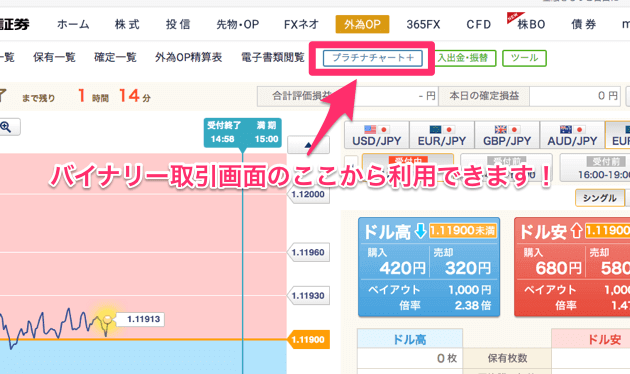630x374 pixels.
Task: Open the 株式 menu item
Action: click(x=127, y=25)
